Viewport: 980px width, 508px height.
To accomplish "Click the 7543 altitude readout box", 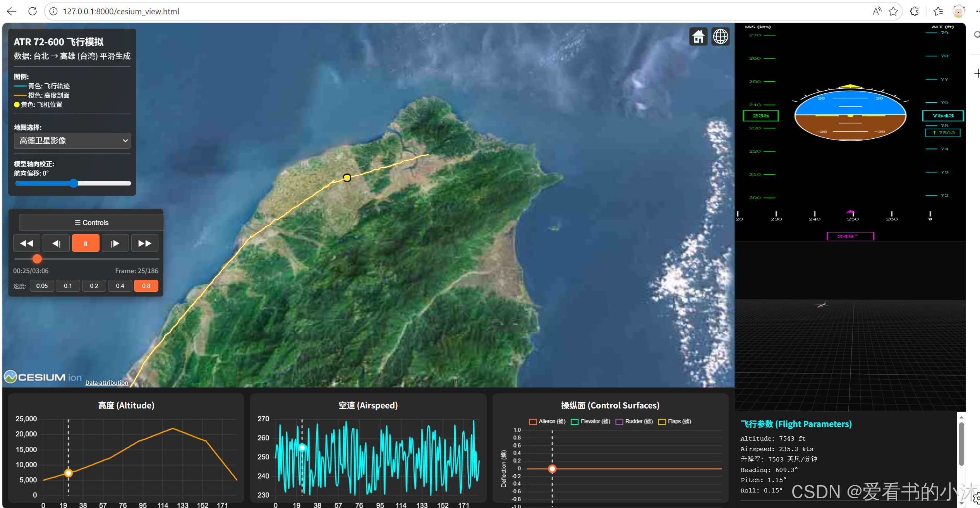I will tap(943, 115).
